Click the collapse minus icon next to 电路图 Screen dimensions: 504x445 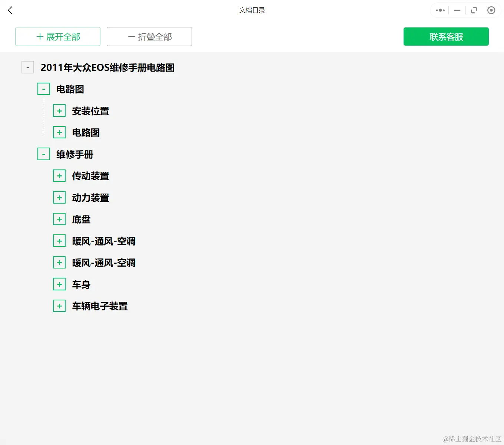coord(43,89)
